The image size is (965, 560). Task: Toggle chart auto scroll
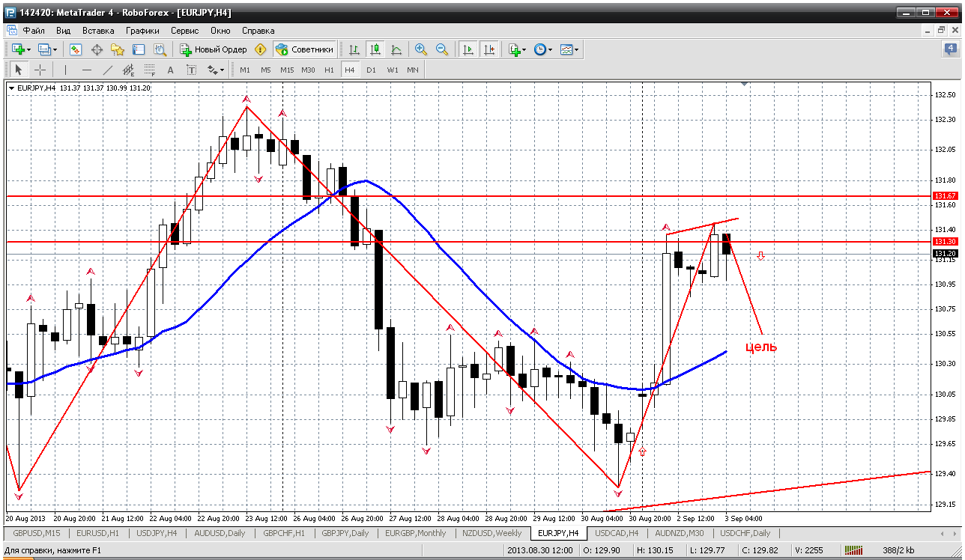pos(468,49)
